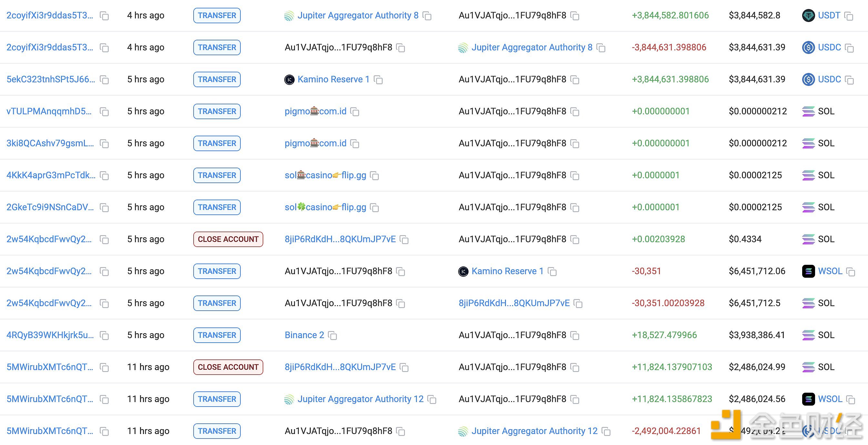Copy the USDT token address icon
Viewport: 868px width, 445px height.
pos(849,16)
